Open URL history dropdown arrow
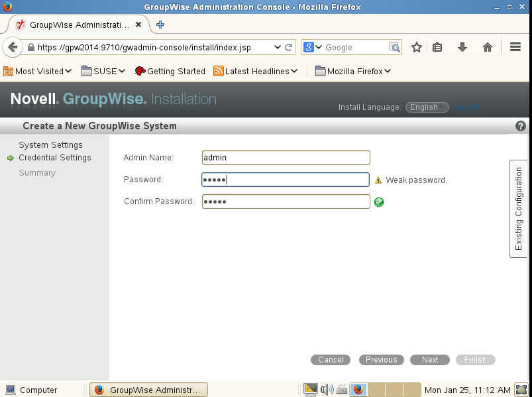Screen dimensions: 532x397 [x=277, y=47]
